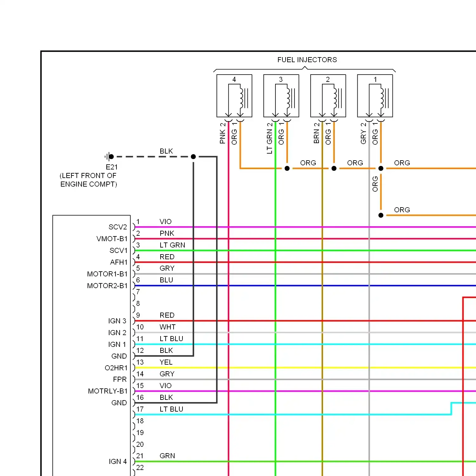The height and width of the screenshot is (476, 476).
Task: Click the BLK wire label on pin 16
Action: 166,397
